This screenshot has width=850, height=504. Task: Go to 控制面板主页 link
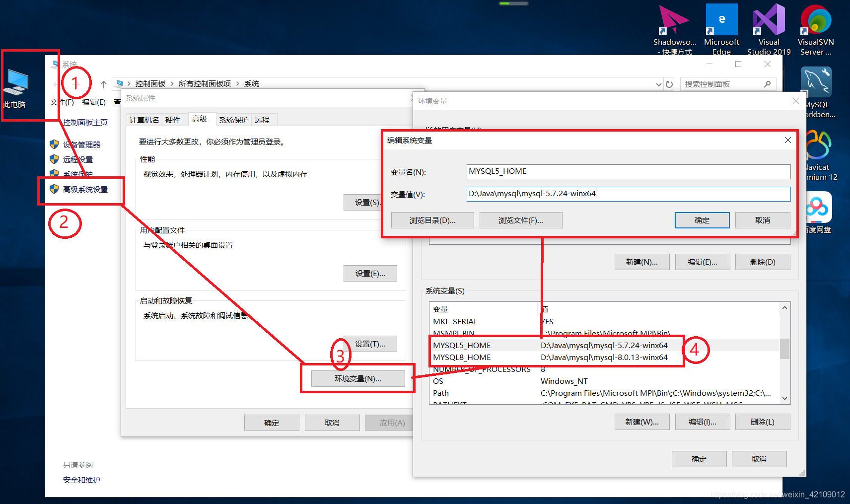85,122
